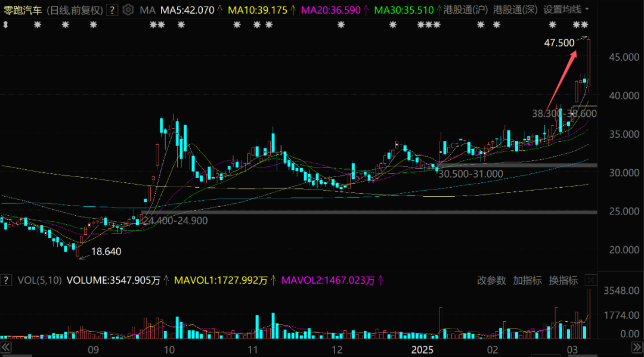
Task: Click the 10 month label on the time axis
Action: click(169, 350)
